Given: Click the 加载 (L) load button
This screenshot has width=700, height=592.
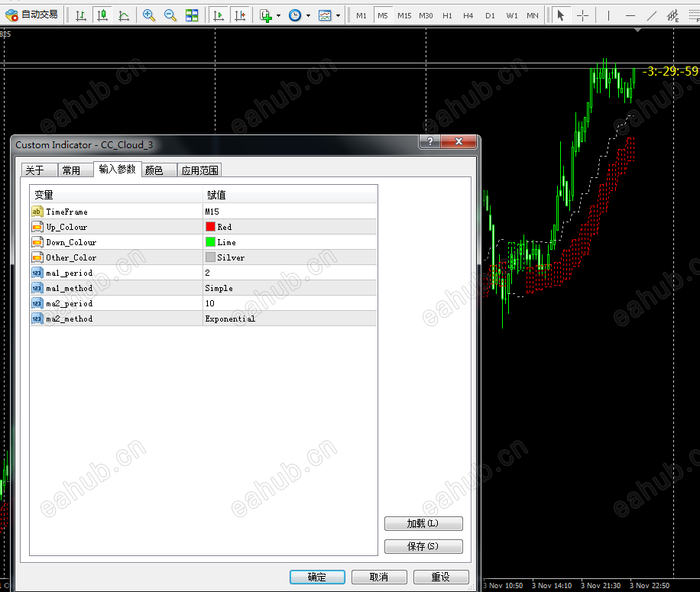Looking at the screenshot, I should pos(423,523).
